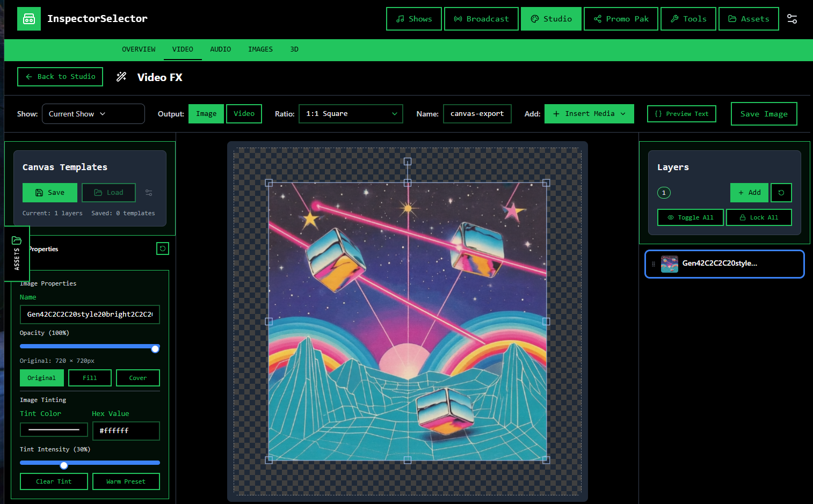Click the canvas-export name field
813x504 pixels.
(477, 114)
